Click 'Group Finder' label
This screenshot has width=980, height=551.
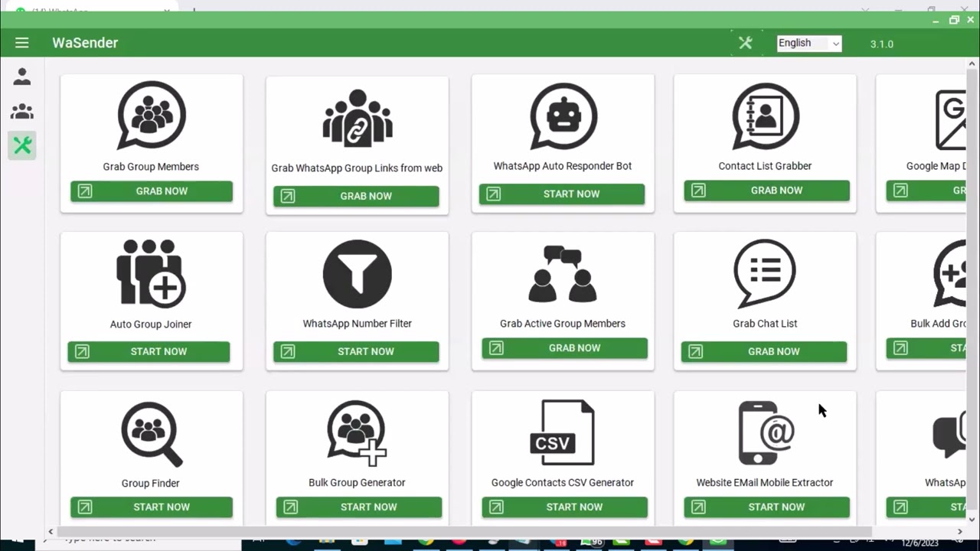(x=151, y=484)
